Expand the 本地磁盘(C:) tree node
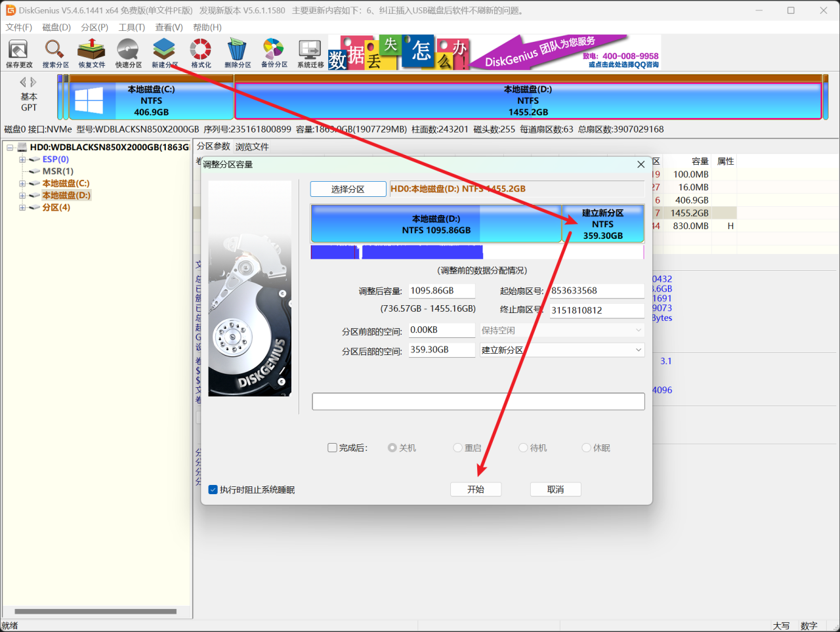The image size is (840, 632). pyautogui.click(x=22, y=184)
